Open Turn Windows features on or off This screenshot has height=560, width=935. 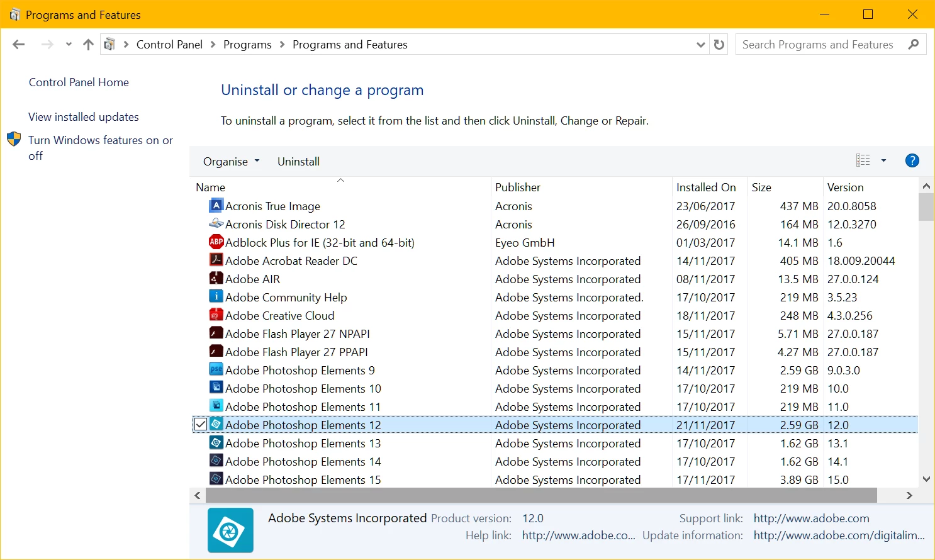pyautogui.click(x=101, y=148)
